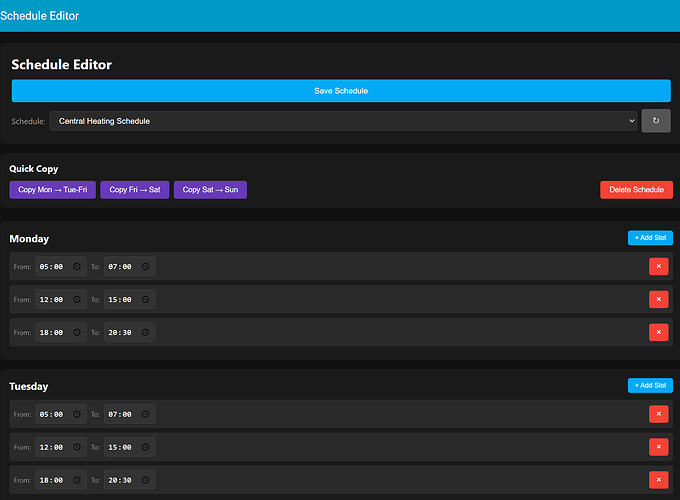Save the schedule
680x500 pixels.
(x=341, y=91)
